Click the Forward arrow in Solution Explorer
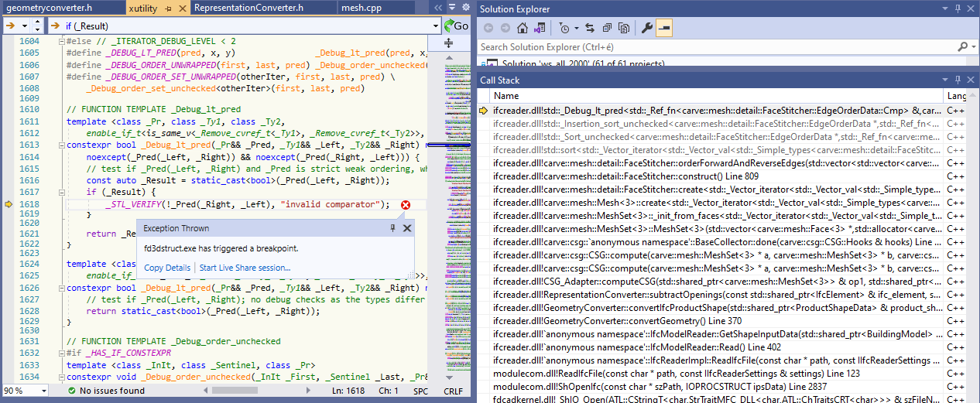 point(505,28)
